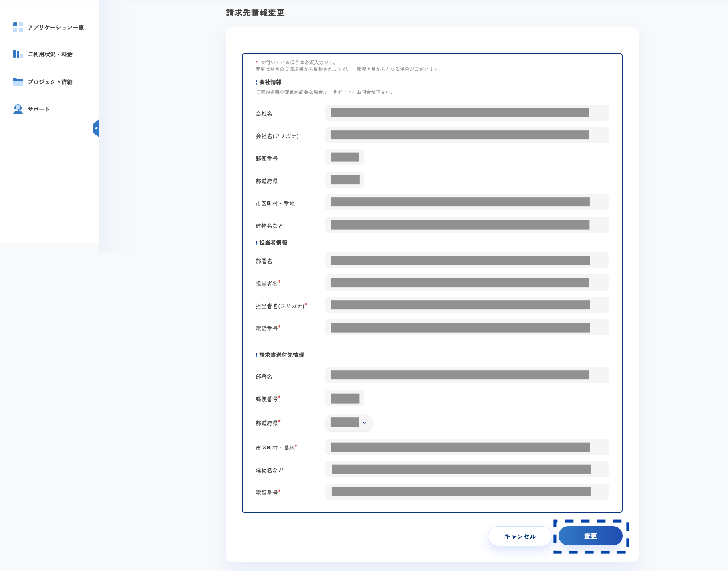Click the 市区町村・番地 field in 会社情報
This screenshot has height=571, width=728.
pos(467,202)
